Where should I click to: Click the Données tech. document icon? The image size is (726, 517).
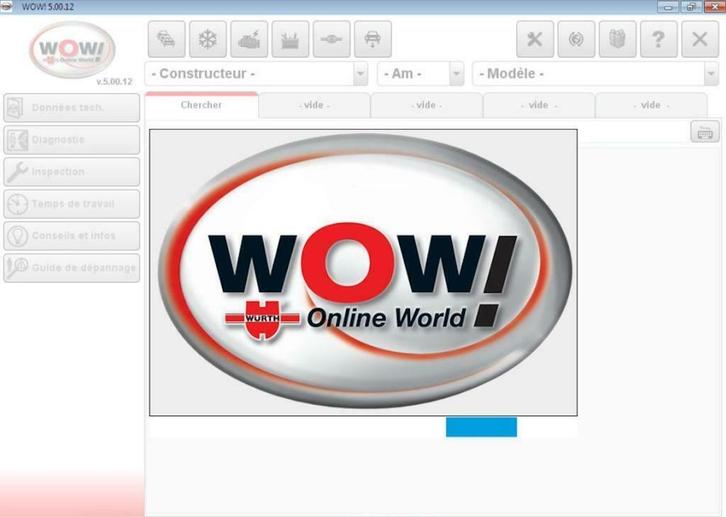pos(16,108)
